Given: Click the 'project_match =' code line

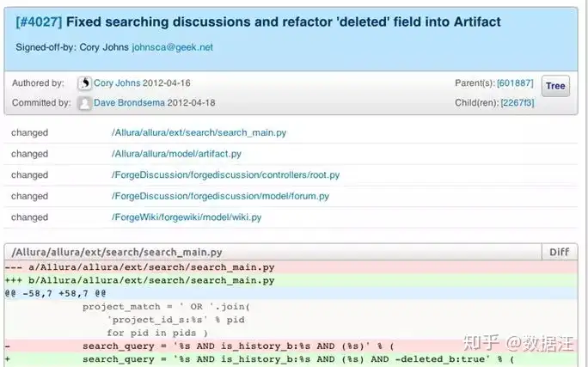Looking at the screenshot, I should [166, 307].
